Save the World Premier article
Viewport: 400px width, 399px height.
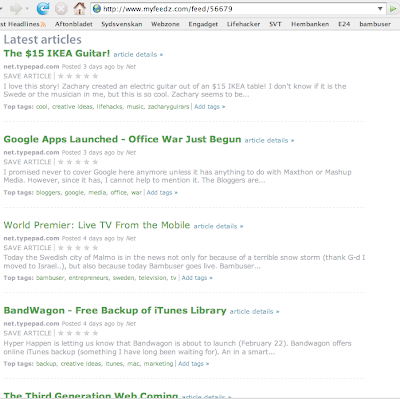coord(28,248)
